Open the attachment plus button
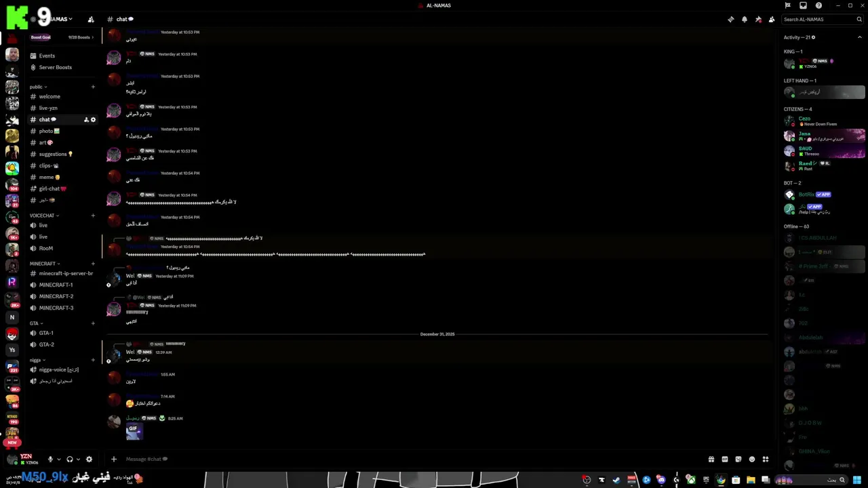 point(114,459)
